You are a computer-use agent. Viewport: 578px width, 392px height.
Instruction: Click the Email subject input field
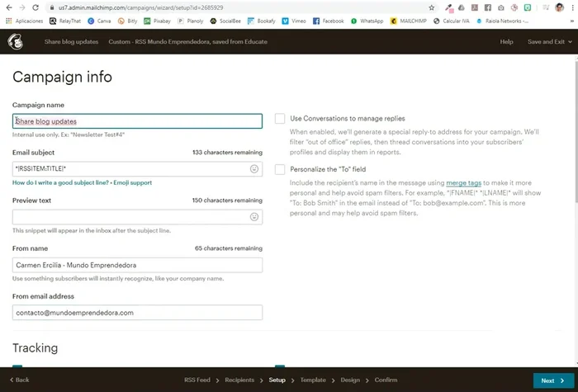138,168
